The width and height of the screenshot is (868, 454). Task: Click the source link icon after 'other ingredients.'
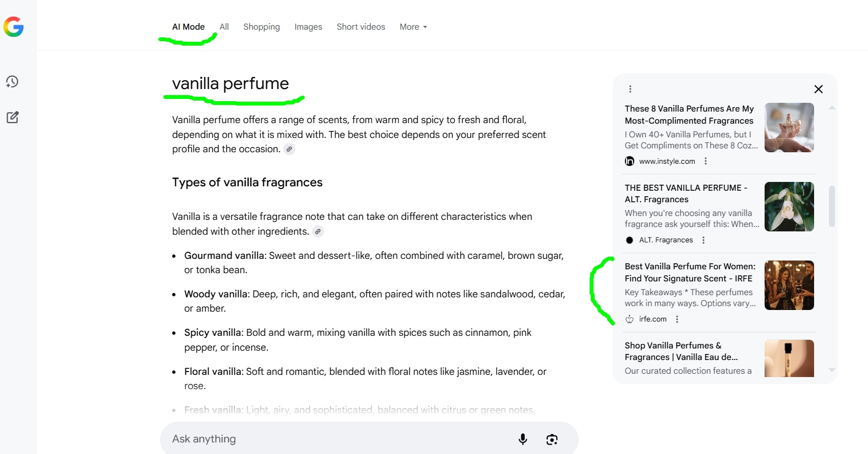(x=318, y=231)
